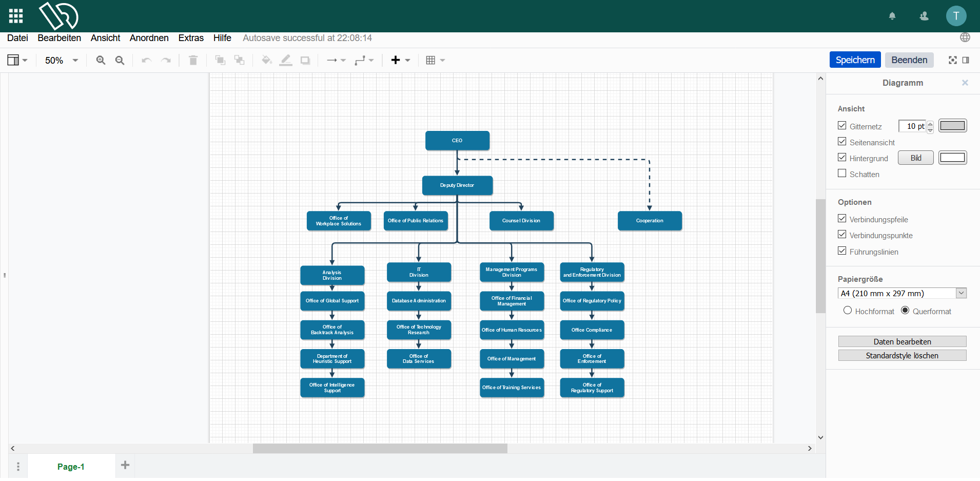
Task: Open the grid color swatch
Action: point(953,126)
